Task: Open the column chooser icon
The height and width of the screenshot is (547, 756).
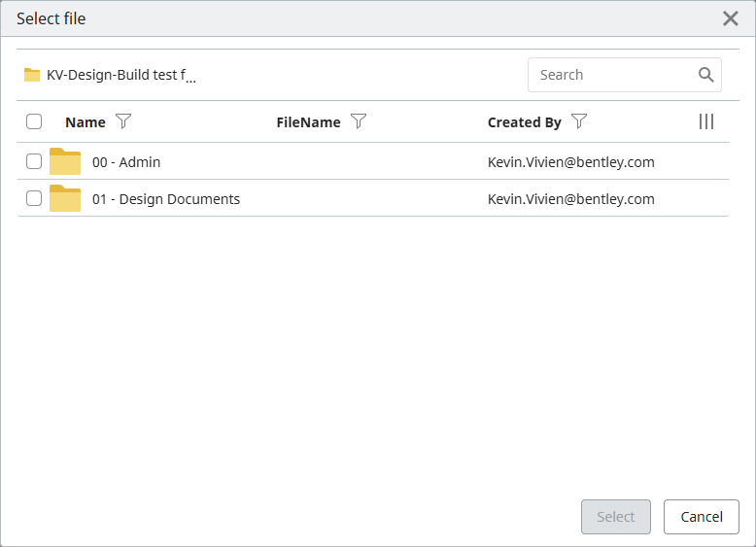Action: 706,121
